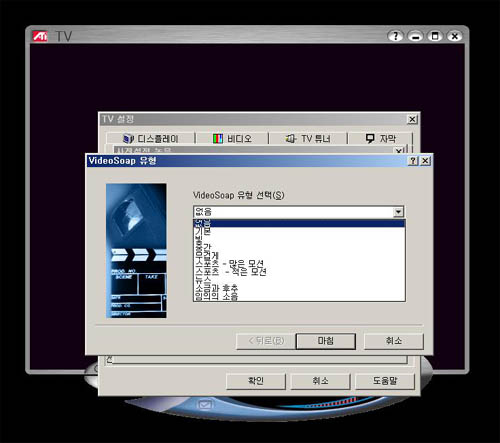Open the TV 튜너 tab

point(308,138)
